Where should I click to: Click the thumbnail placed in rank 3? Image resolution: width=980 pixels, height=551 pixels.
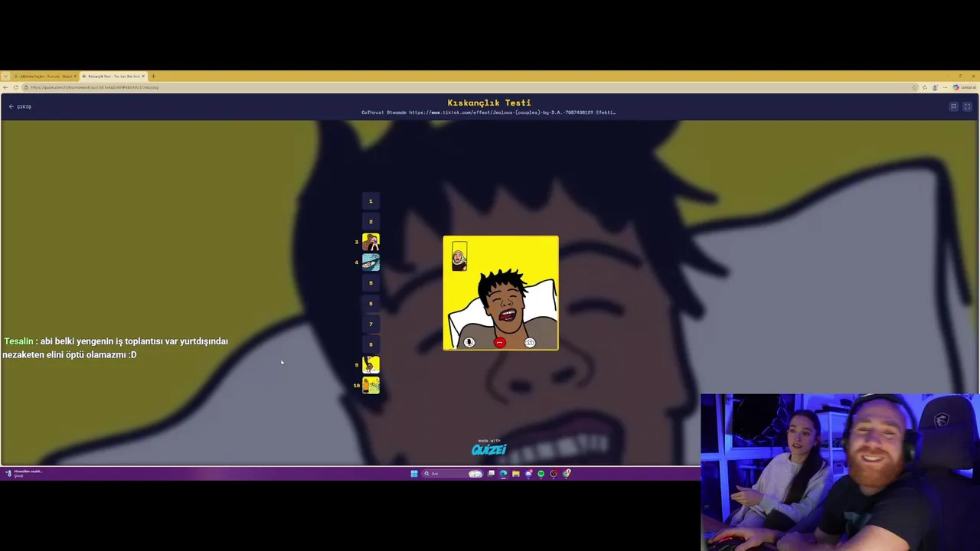(x=371, y=242)
